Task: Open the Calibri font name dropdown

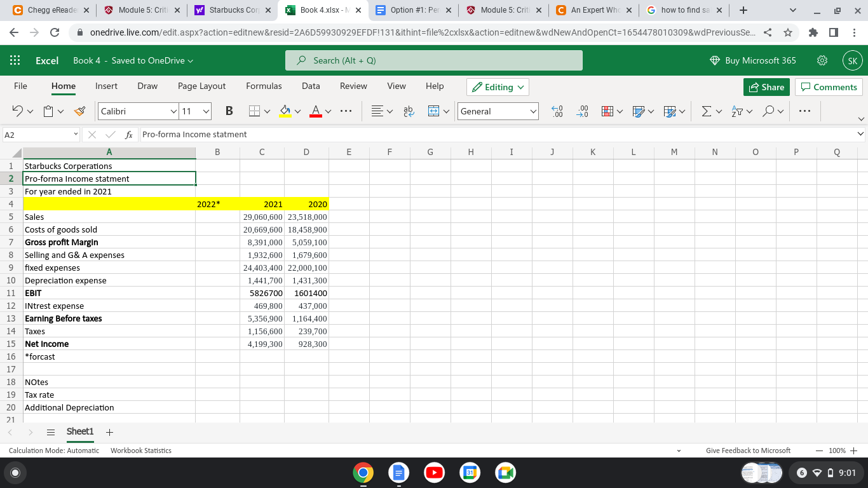Action: 138,111
